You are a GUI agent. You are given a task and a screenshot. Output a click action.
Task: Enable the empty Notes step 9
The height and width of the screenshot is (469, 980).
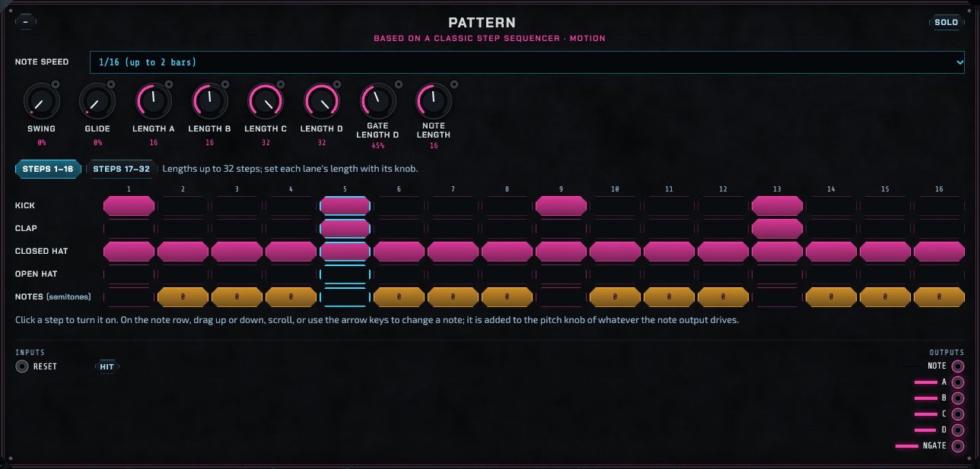pos(562,296)
